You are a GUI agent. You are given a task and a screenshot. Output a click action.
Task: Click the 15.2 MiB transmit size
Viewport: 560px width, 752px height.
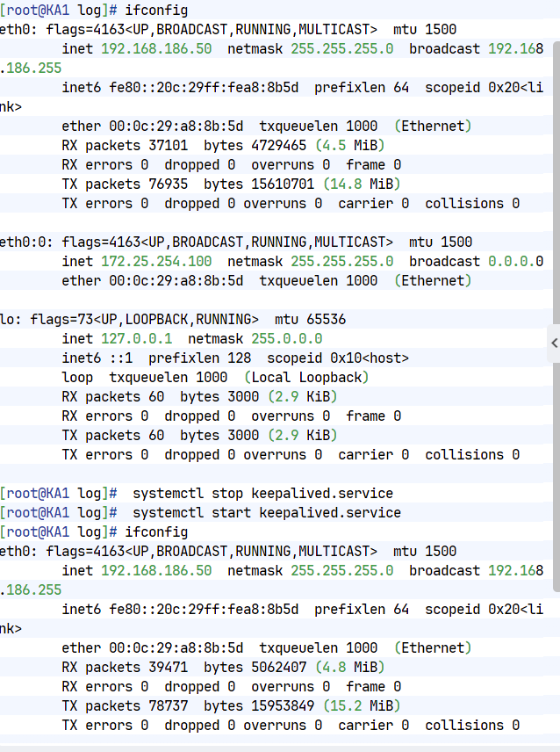[x=362, y=706]
